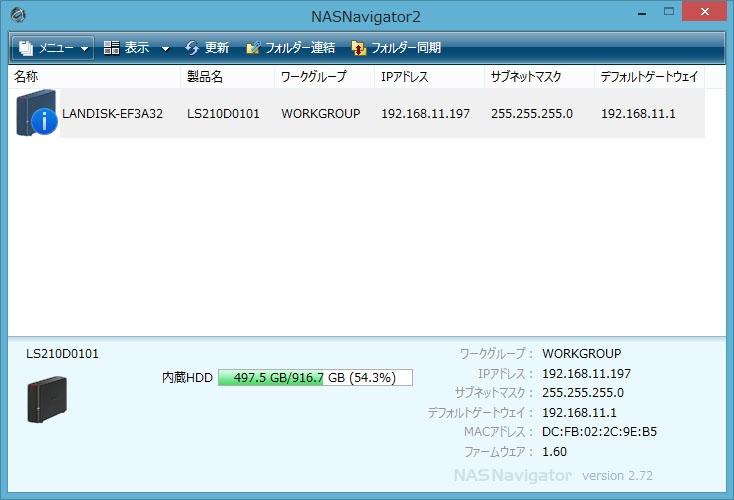Image resolution: width=734 pixels, height=500 pixels.
Task: Sort by the 名称 column header
Action: [94, 76]
